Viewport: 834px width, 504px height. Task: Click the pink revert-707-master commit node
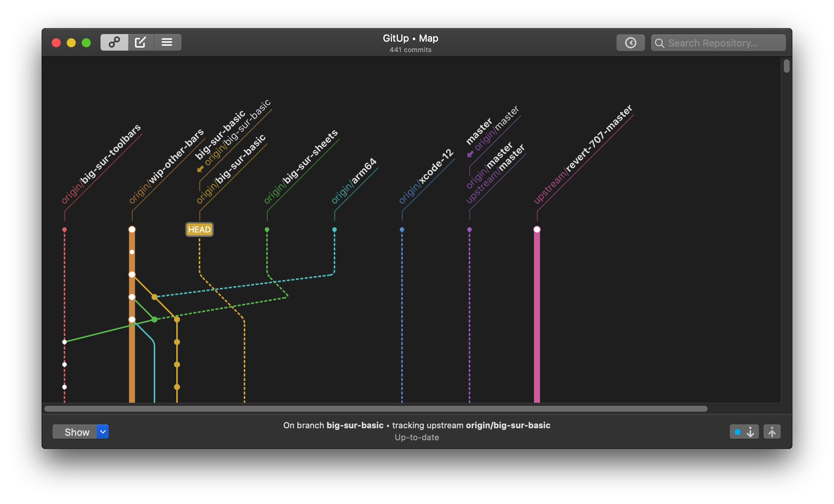(x=537, y=229)
